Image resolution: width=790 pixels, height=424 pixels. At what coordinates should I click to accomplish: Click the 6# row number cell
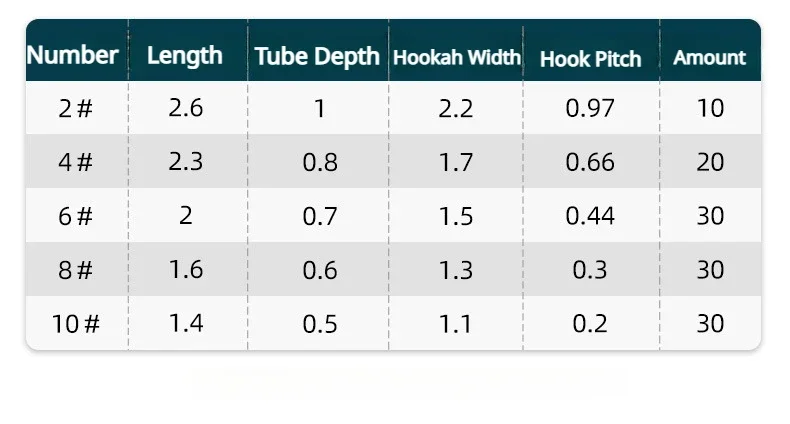pyautogui.click(x=76, y=216)
